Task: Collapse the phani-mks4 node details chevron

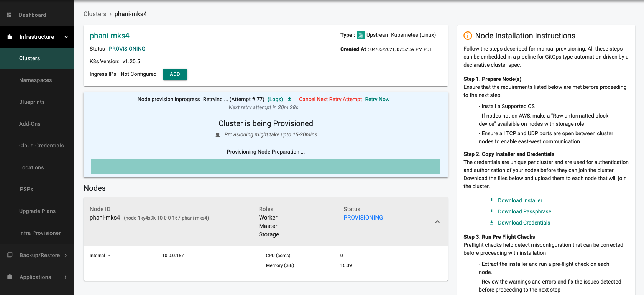Action: click(437, 222)
